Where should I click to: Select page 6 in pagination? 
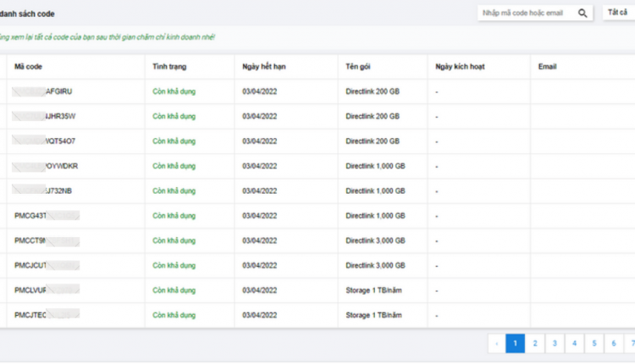click(614, 344)
